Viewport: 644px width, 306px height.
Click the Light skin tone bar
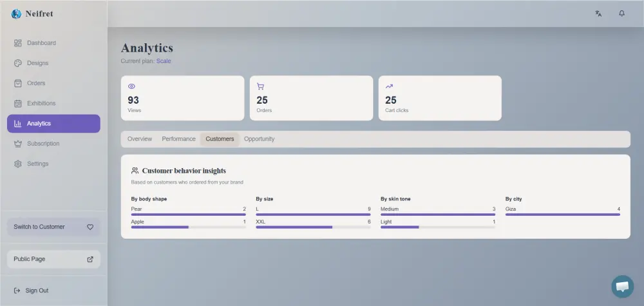point(438,227)
